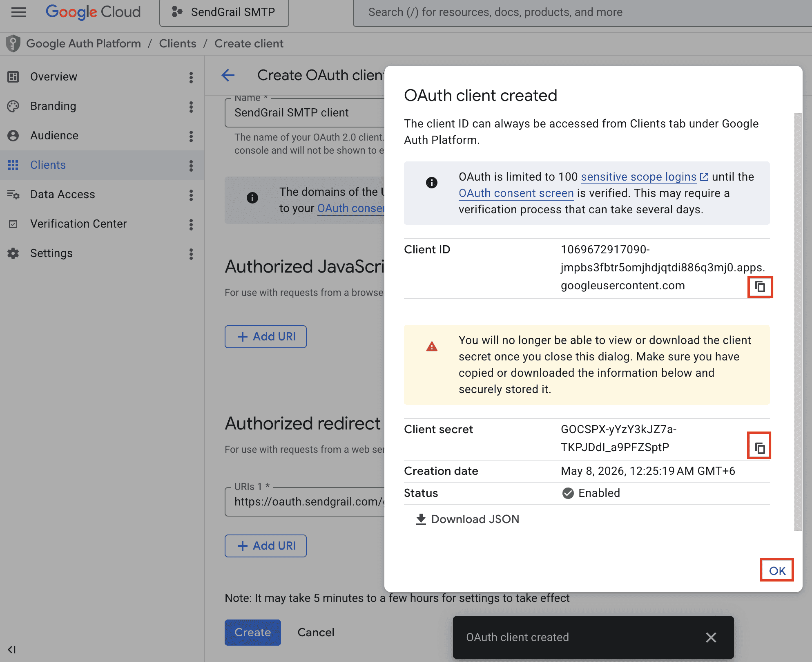Image resolution: width=812 pixels, height=662 pixels.
Task: Open the hamburger navigation menu
Action: 19,12
